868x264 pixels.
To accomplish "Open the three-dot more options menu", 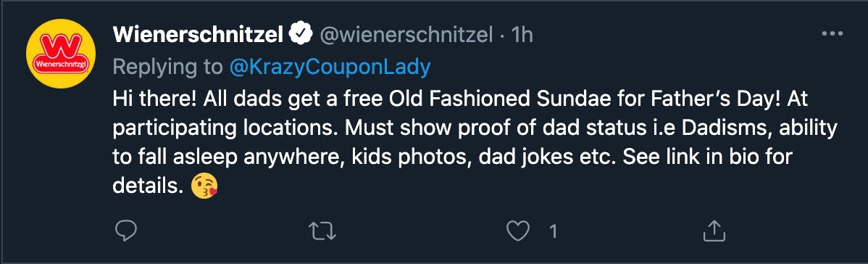I will coord(832,34).
